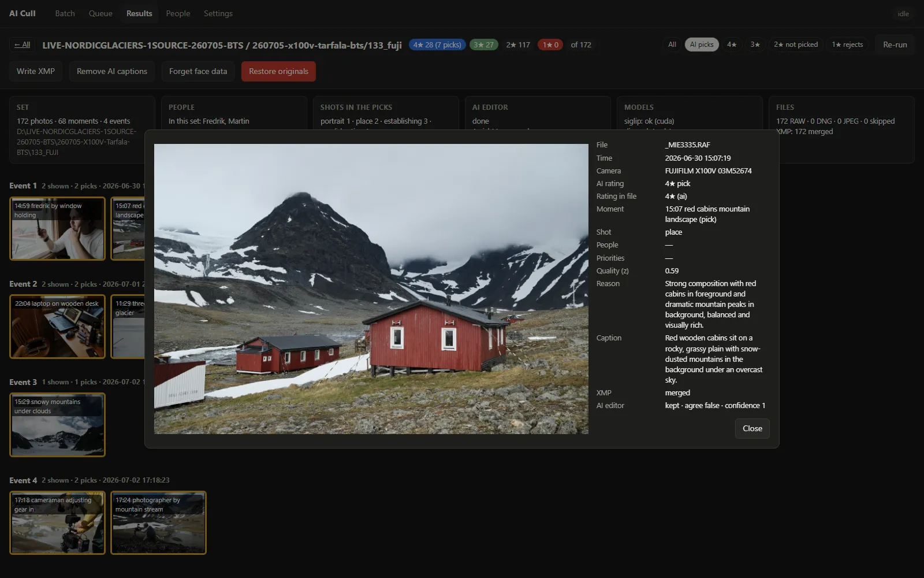Click the AI Cull app title
Screen dimensions: 924x578
tap(23, 13)
